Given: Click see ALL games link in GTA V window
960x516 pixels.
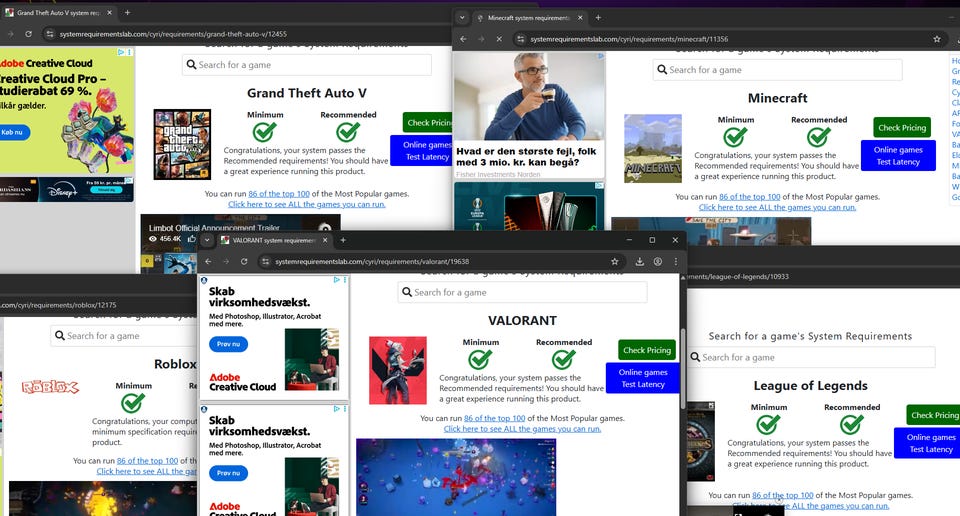Looking at the screenshot, I should [307, 204].
